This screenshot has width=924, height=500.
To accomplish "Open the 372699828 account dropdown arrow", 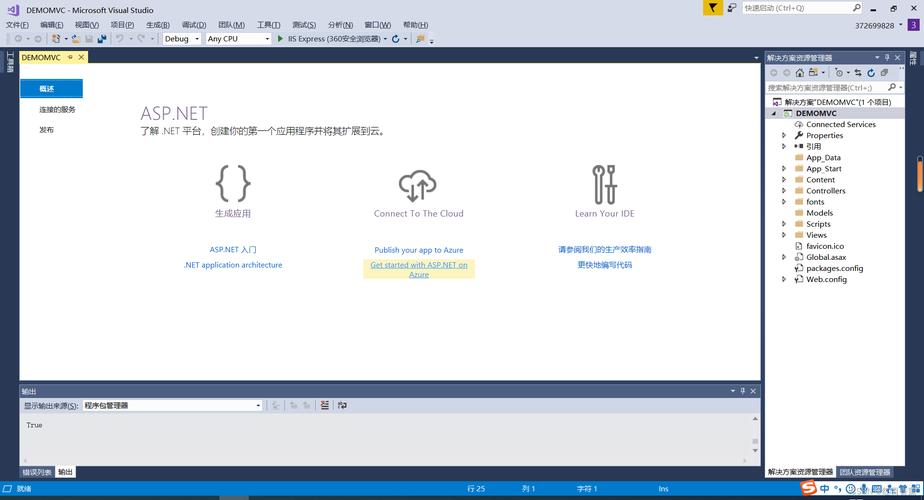I will pyautogui.click(x=900, y=25).
